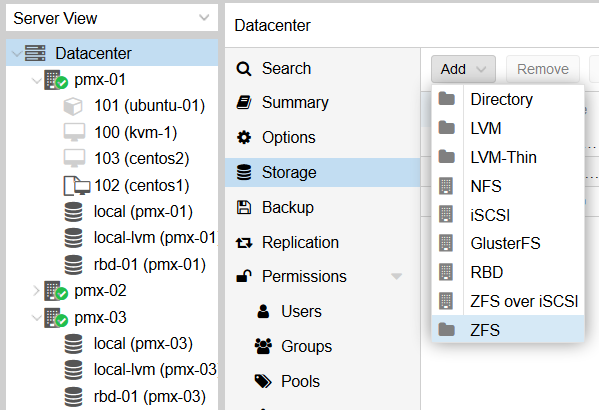Open the Groups permissions label
Image resolution: width=599 pixels, height=410 pixels.
pos(307,347)
